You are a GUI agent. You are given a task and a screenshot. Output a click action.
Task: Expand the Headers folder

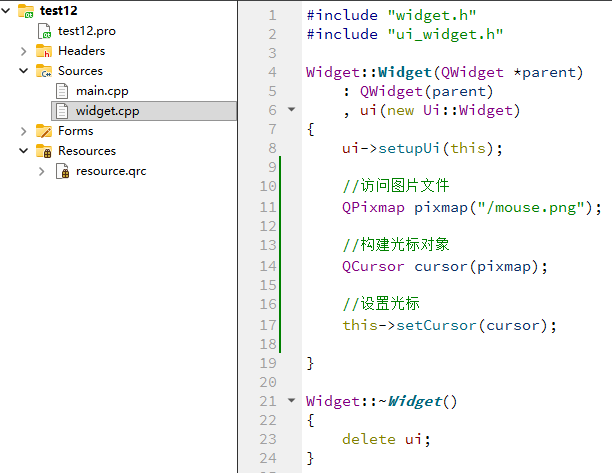[x=24, y=51]
